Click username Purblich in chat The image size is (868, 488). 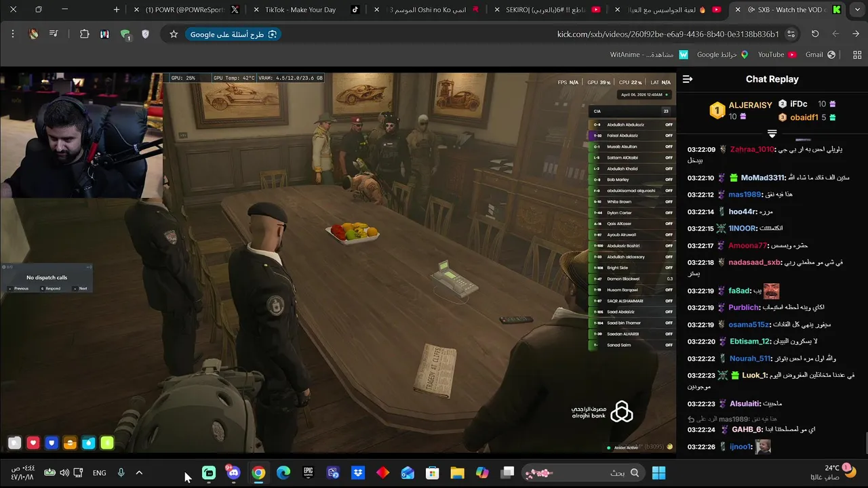pos(745,308)
